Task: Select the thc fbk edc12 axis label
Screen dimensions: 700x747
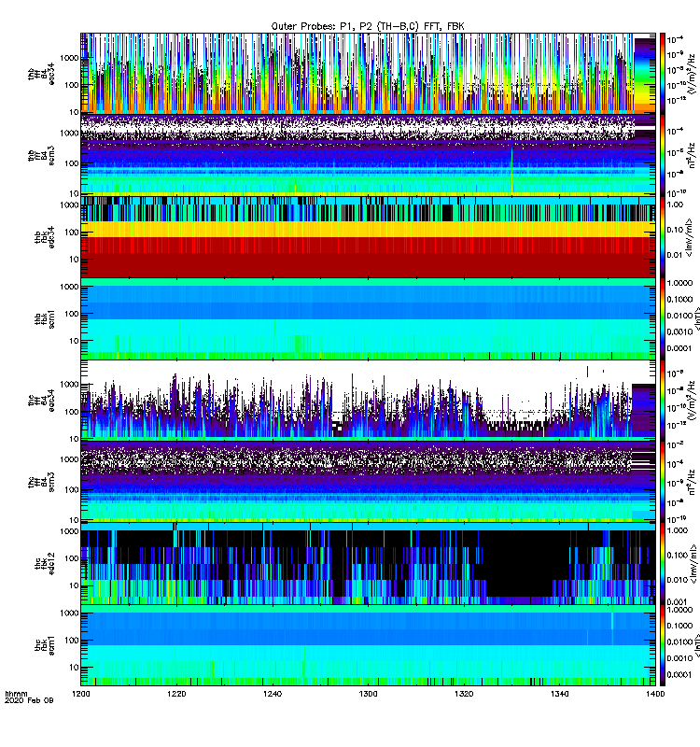Action: [x=45, y=564]
